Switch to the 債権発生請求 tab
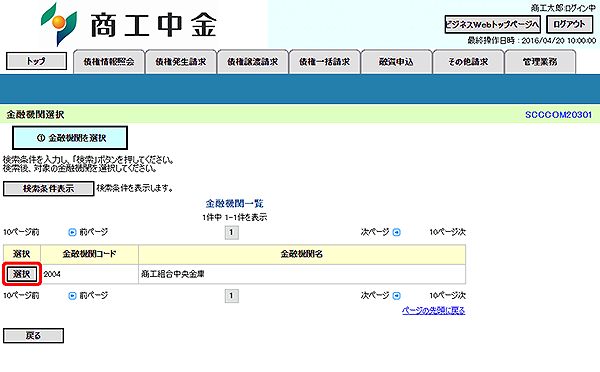Viewport: 600px width, 372px height. [x=181, y=62]
